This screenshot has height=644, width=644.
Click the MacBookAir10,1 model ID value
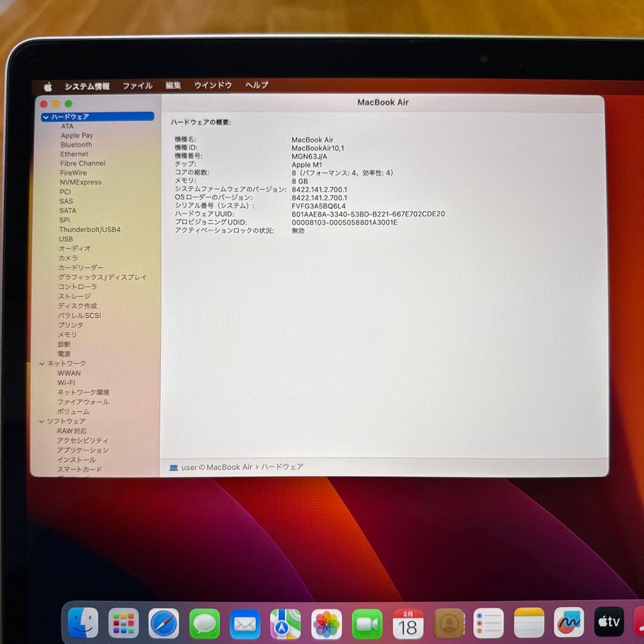(x=318, y=148)
